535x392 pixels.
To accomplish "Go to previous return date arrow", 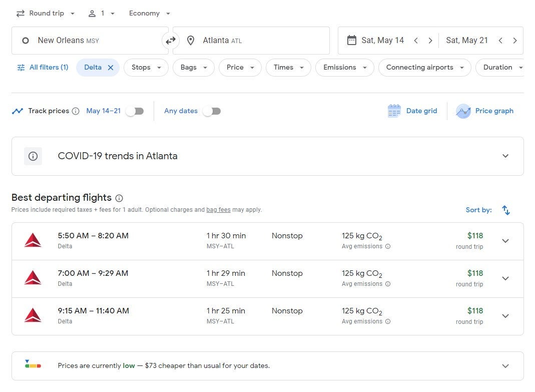I will (500, 41).
